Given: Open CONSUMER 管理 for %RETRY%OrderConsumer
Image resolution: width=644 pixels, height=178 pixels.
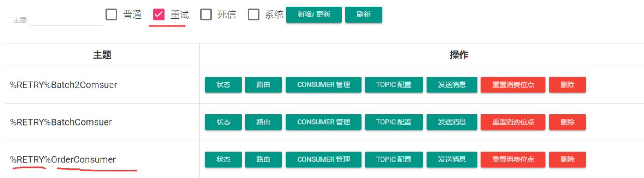Looking at the screenshot, I should point(324,159).
